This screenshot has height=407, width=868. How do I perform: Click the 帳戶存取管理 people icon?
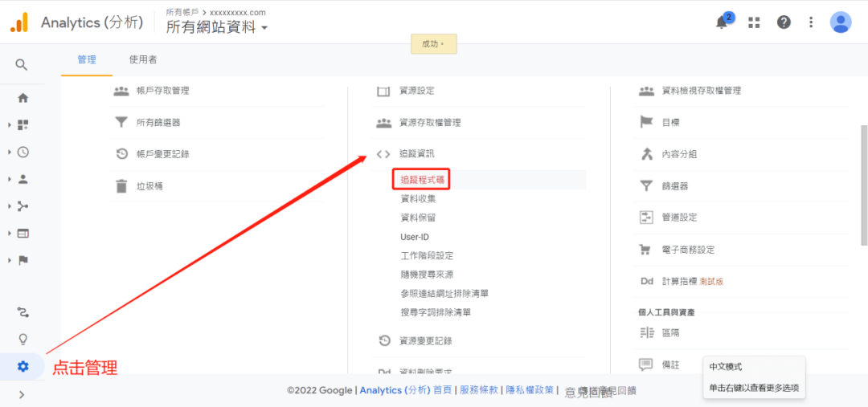pyautogui.click(x=121, y=91)
